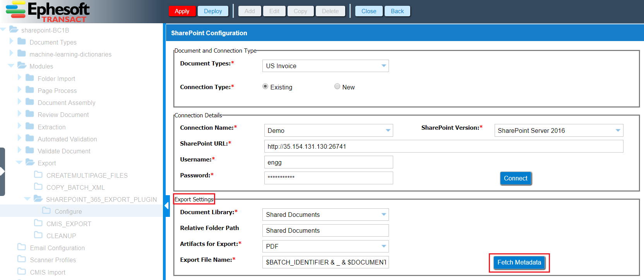This screenshot has width=644, height=280.
Task: Click the sharepoint-BC1B folder icon
Action: [14, 29]
